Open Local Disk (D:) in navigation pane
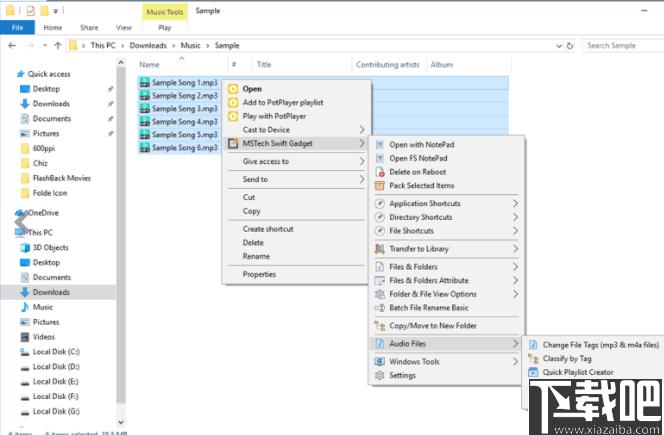 [55, 366]
